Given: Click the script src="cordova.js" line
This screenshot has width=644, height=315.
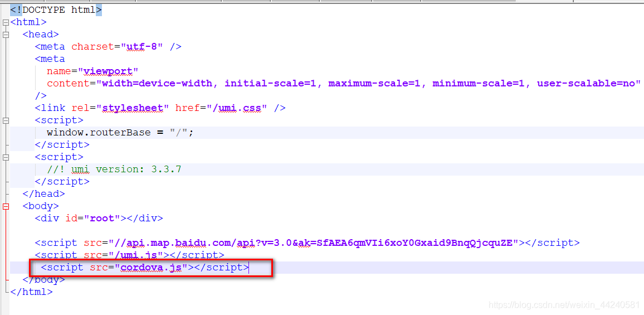Looking at the screenshot, I should point(145,268).
